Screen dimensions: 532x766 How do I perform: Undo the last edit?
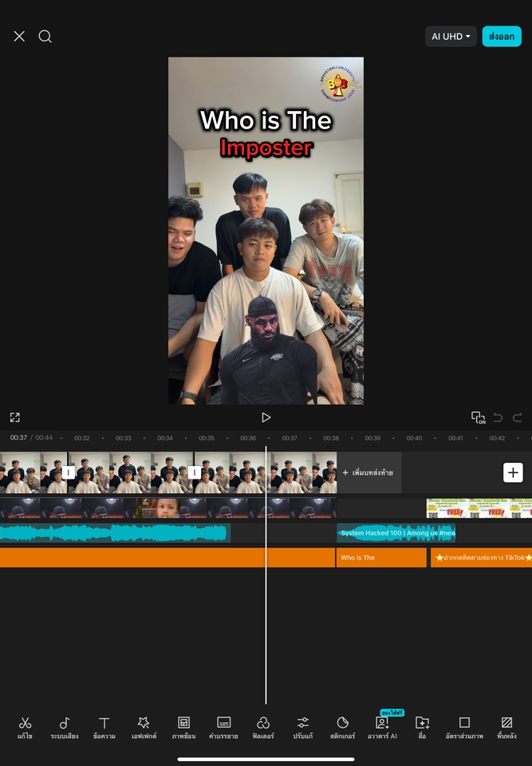(x=498, y=417)
